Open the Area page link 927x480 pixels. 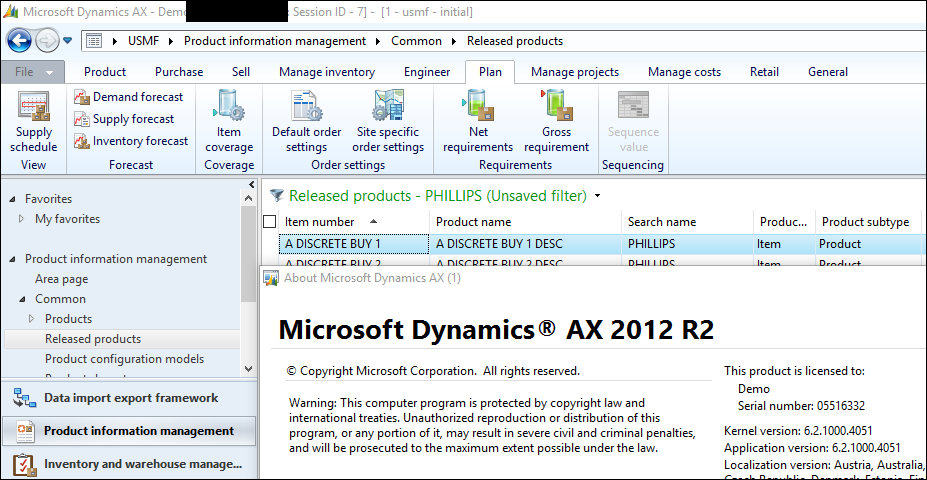pyautogui.click(x=61, y=279)
